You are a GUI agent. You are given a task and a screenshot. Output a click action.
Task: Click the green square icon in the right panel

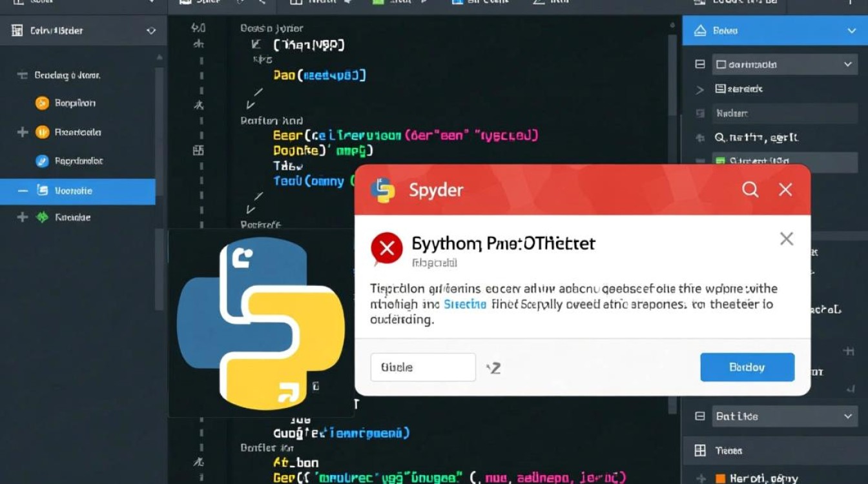(719, 161)
